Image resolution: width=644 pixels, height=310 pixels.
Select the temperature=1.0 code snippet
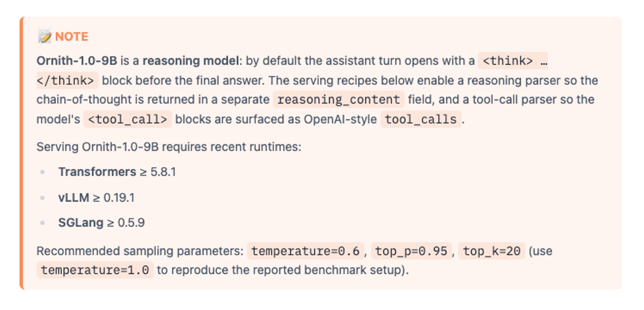click(95, 270)
